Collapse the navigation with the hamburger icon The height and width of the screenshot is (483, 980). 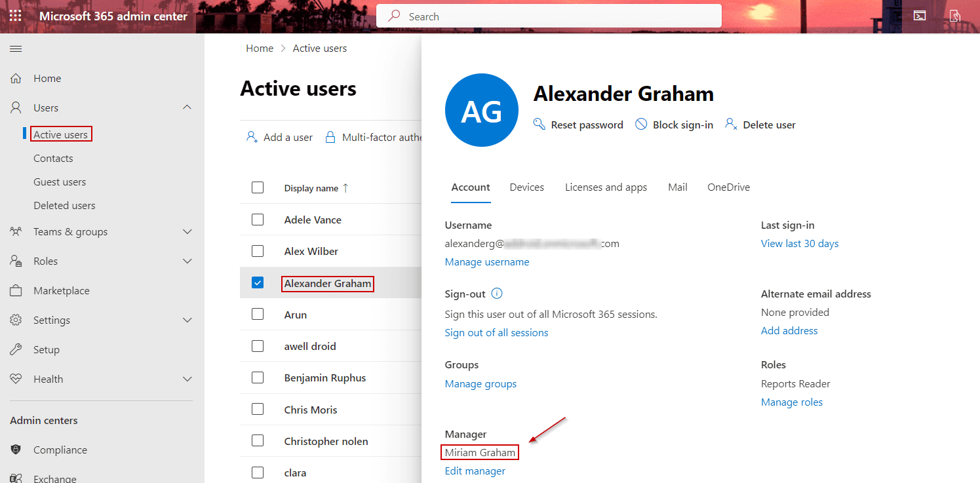(x=15, y=48)
